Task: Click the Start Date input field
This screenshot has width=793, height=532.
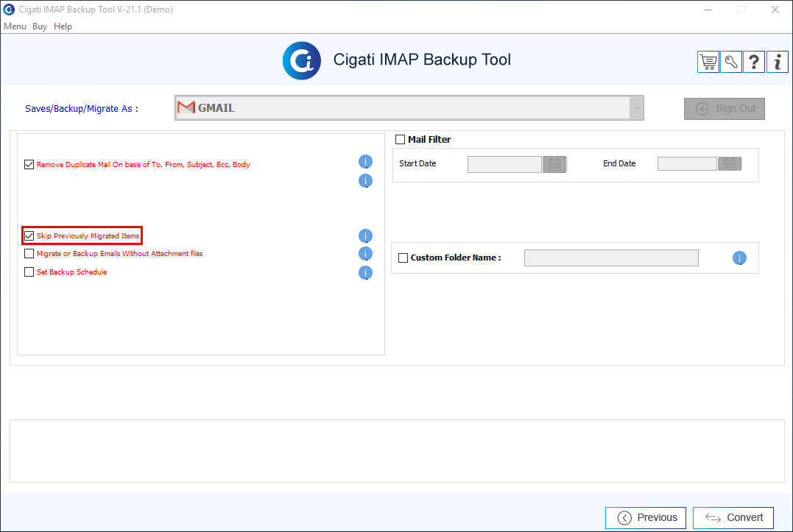Action: tap(504, 164)
